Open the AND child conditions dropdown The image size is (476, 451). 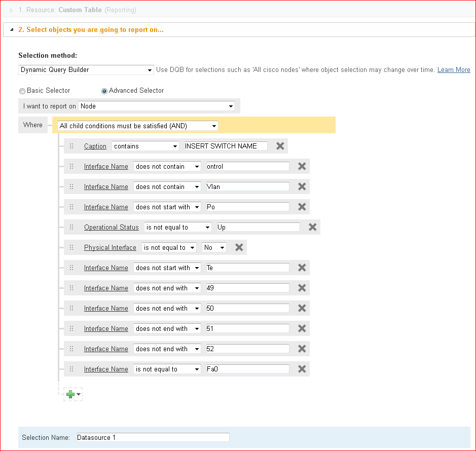(x=138, y=126)
